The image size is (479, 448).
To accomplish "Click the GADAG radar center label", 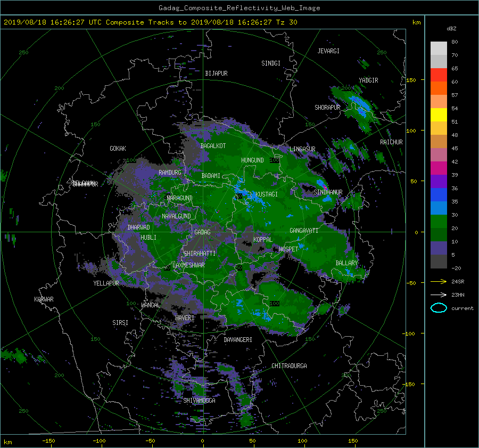I will coord(202,232).
